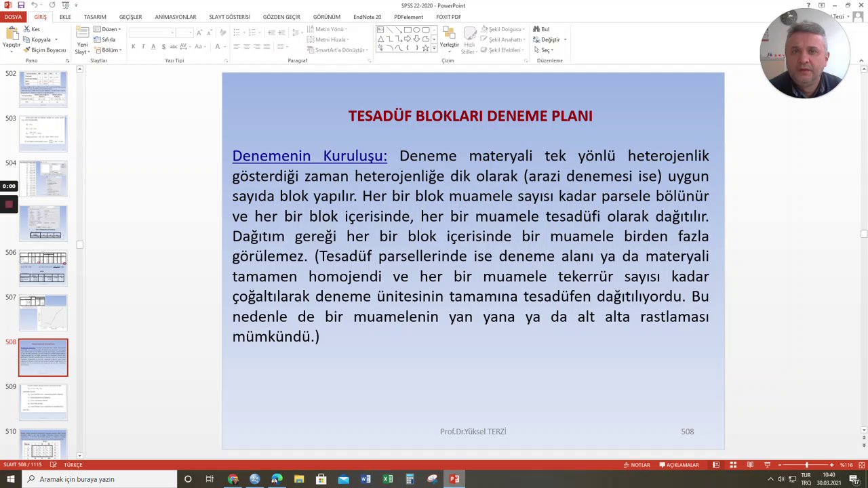Open Bölüm section dropdown

[107, 50]
